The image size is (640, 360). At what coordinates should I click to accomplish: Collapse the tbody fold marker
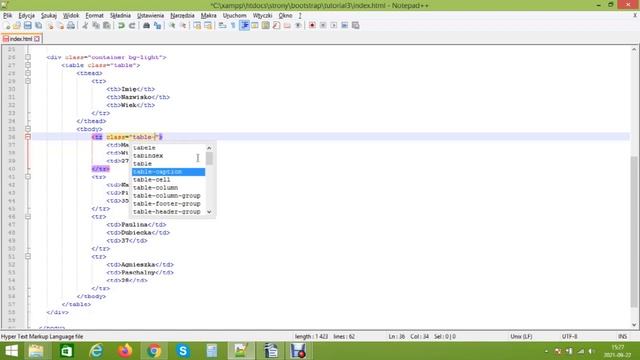coord(28,129)
